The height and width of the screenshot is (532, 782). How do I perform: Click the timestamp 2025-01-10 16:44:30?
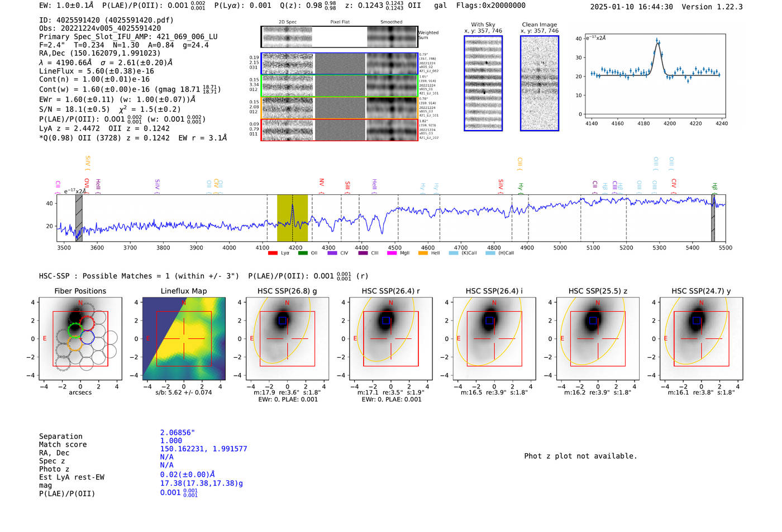[x=632, y=7]
